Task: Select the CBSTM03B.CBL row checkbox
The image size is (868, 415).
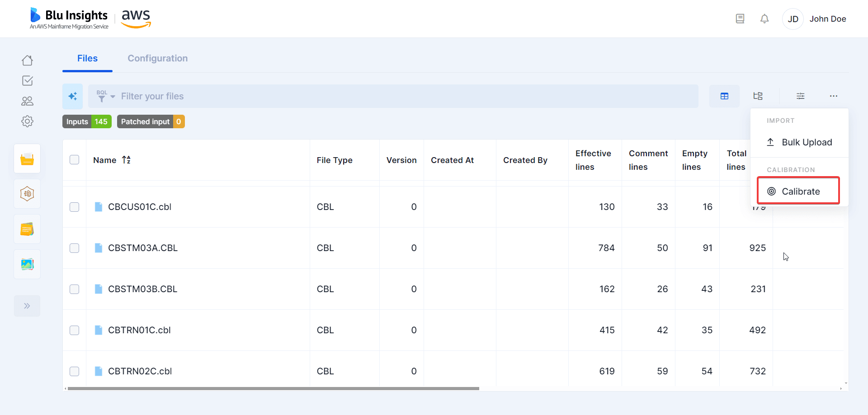Action: coord(75,289)
